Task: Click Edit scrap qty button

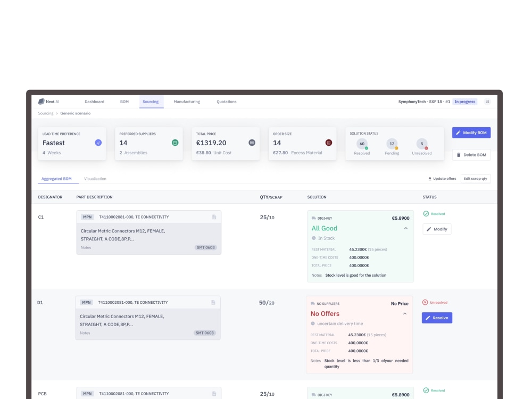Action: (476, 178)
